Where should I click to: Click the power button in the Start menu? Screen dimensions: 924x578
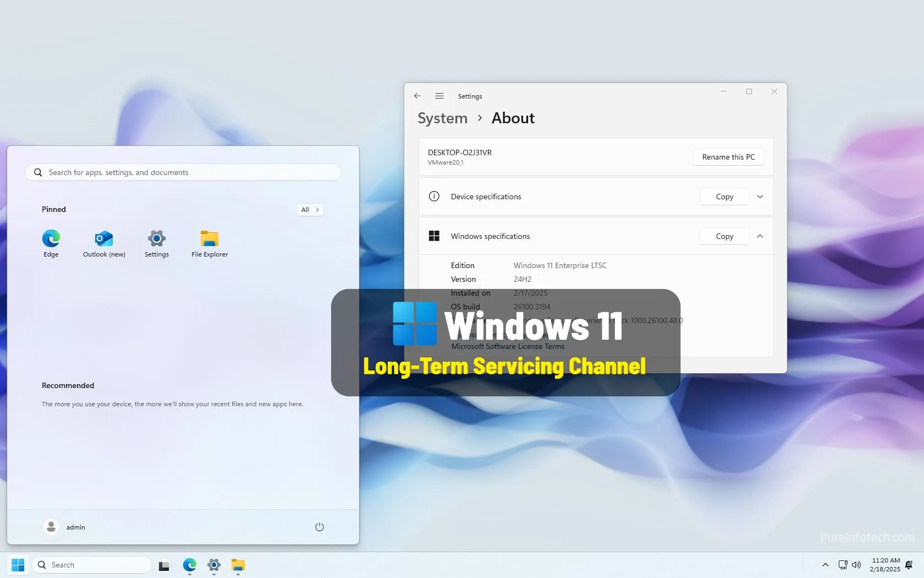pos(320,527)
